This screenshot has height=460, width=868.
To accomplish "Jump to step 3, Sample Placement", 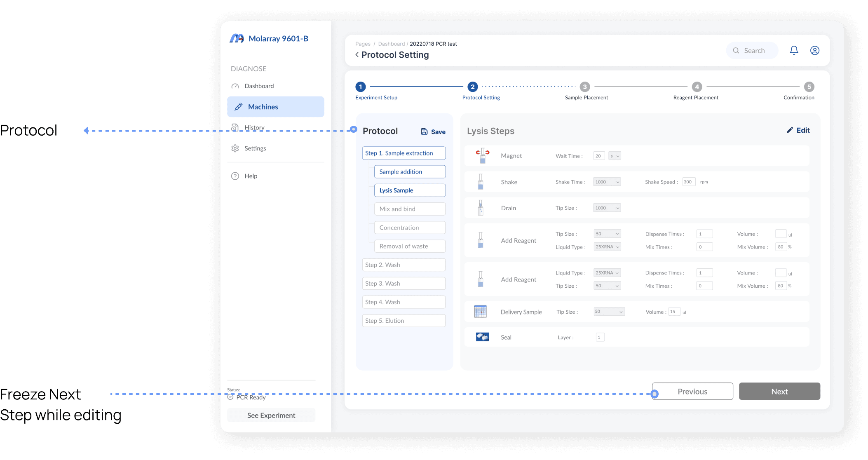I will click(x=584, y=87).
